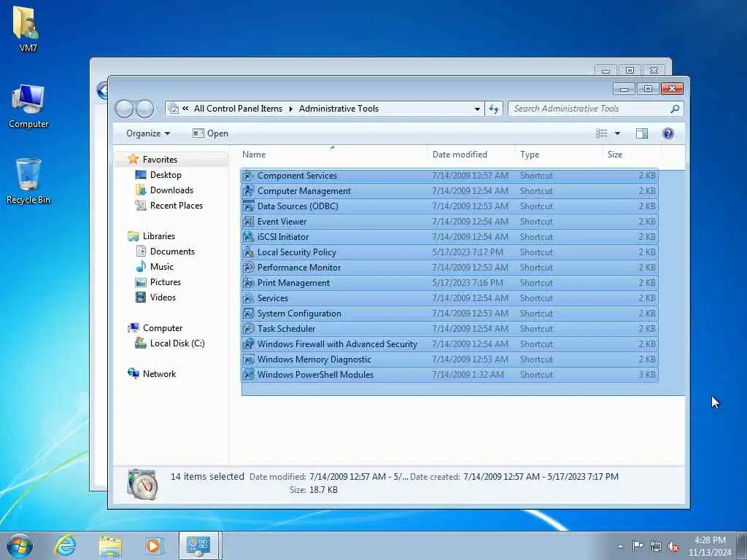This screenshot has width=747, height=560.
Task: Click the Control Panel taskbar button
Action: pyautogui.click(x=198, y=545)
